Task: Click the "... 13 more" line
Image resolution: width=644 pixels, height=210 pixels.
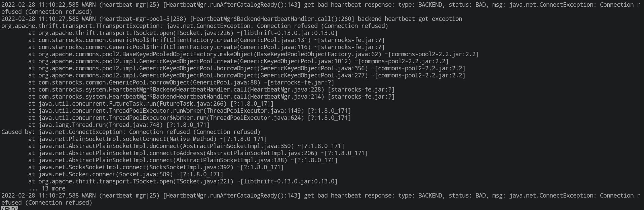Action: (47, 188)
